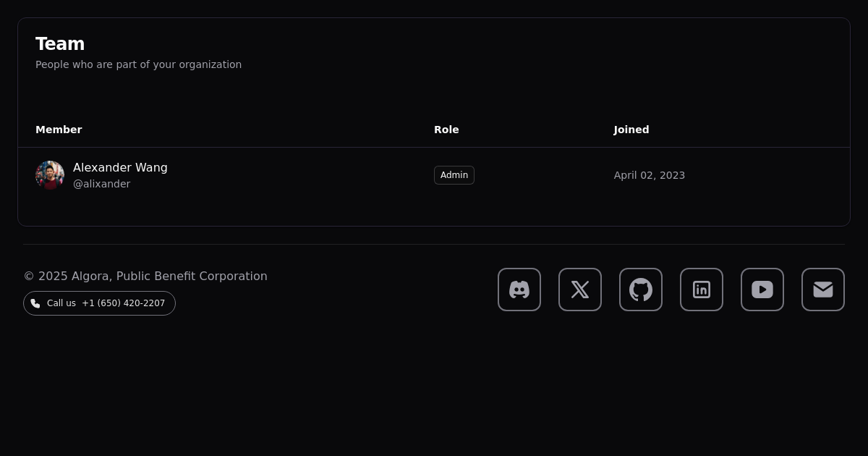Click the Role column header

(446, 130)
